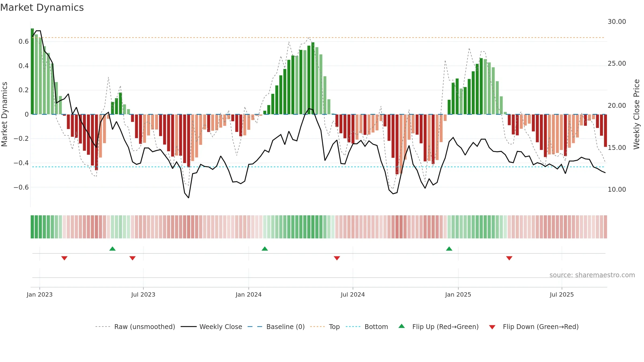Screen dimensions: 644x362
Task: Click the red Flip Down legend triangle icon
Action: (x=492, y=327)
